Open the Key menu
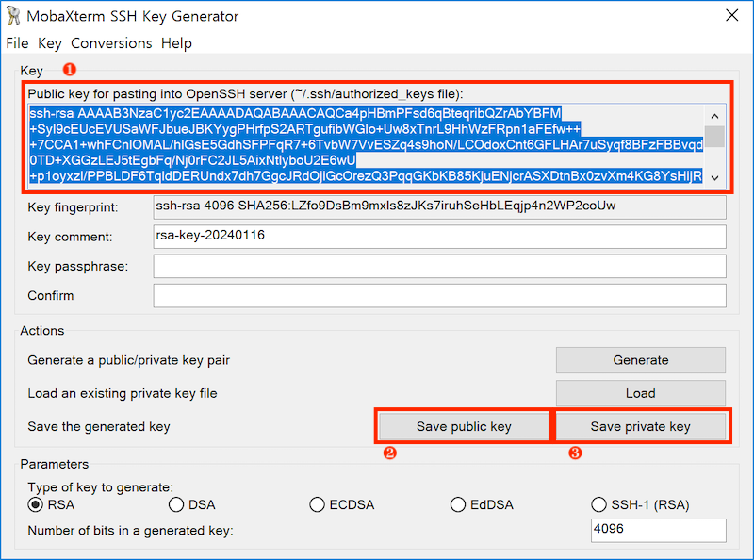 click(x=50, y=43)
